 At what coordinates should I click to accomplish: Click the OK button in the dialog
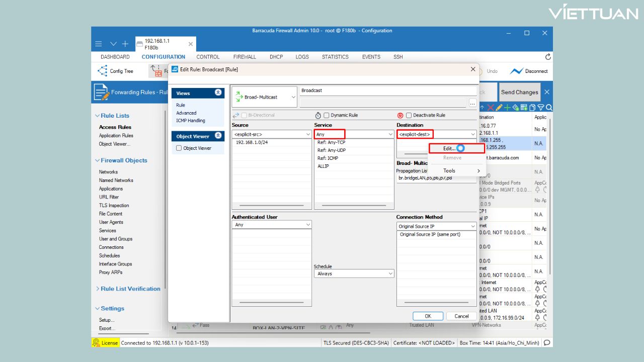[428, 316]
